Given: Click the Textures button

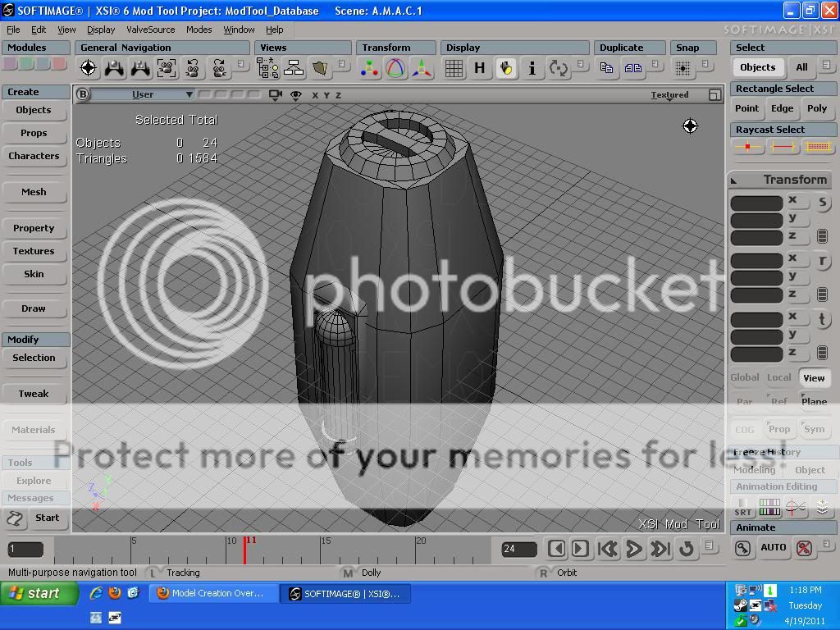Looking at the screenshot, I should (34, 251).
